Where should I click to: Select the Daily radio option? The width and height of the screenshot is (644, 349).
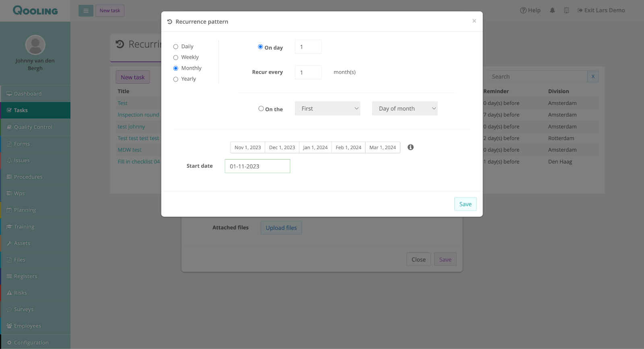(175, 47)
